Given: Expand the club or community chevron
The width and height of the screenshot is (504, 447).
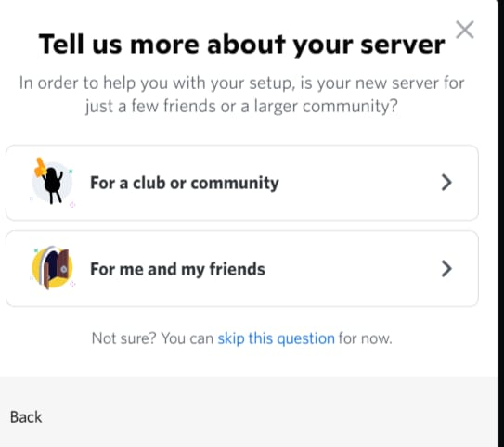Looking at the screenshot, I should tap(446, 183).
